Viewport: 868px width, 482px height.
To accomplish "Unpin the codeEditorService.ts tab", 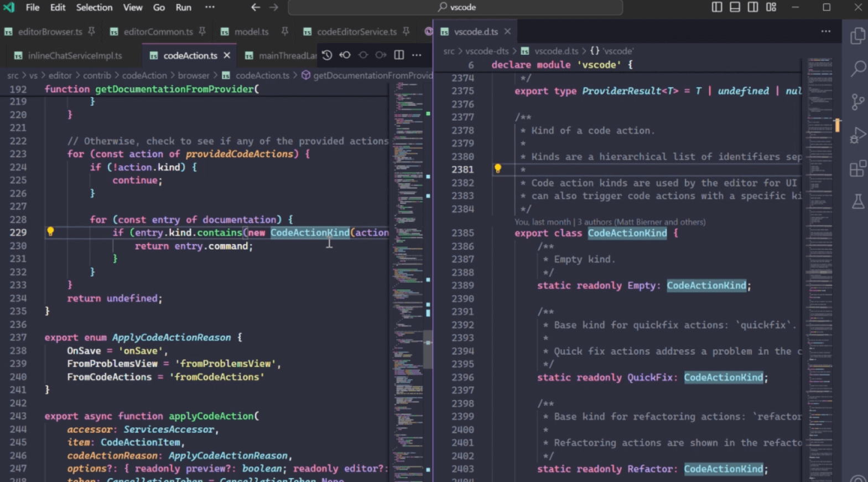I will tap(406, 32).
